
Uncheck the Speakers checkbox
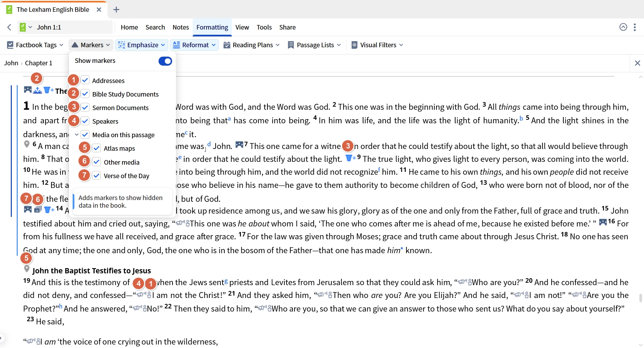coord(85,121)
